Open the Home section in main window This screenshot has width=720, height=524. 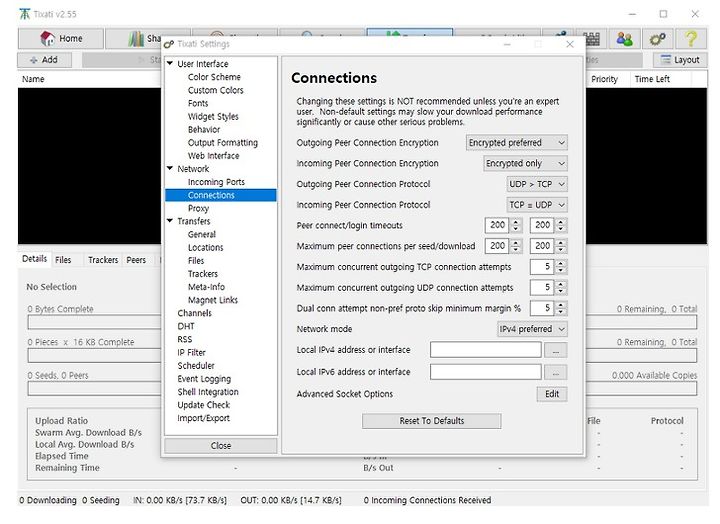tap(61, 39)
